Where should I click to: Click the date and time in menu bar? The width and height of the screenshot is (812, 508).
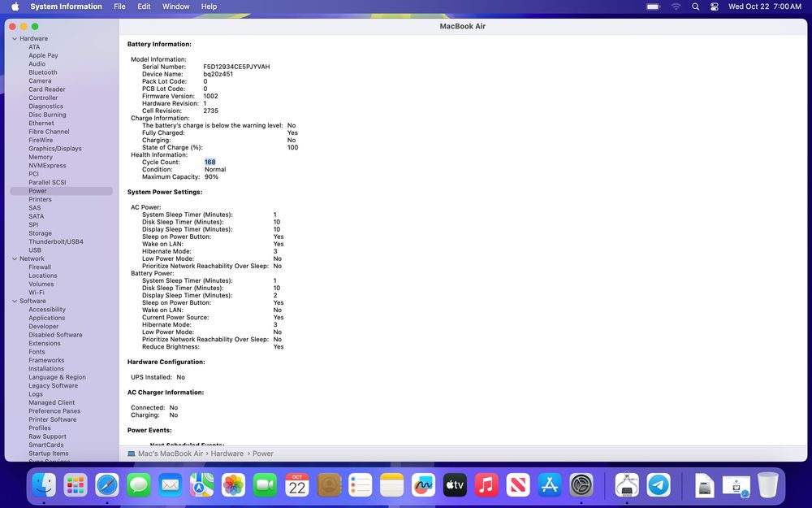coord(764,7)
